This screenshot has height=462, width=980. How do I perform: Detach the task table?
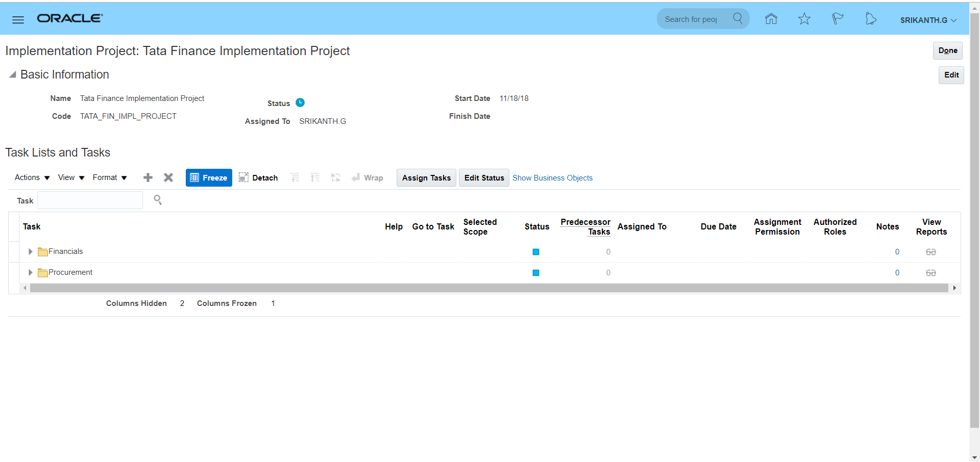point(258,177)
